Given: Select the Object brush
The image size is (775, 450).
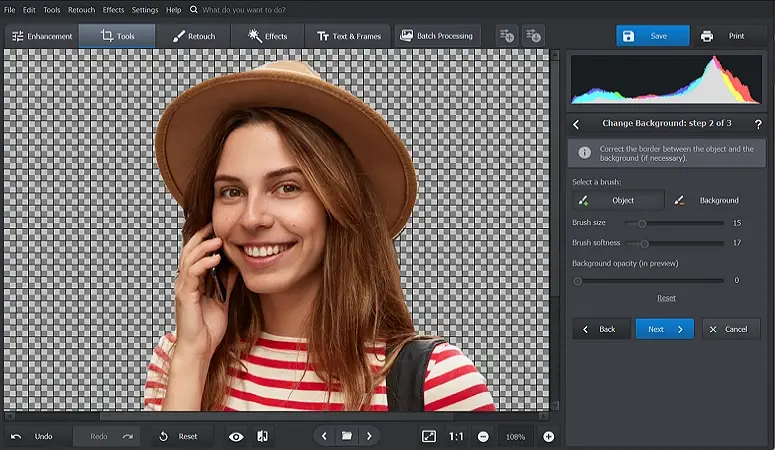Looking at the screenshot, I should 618,200.
